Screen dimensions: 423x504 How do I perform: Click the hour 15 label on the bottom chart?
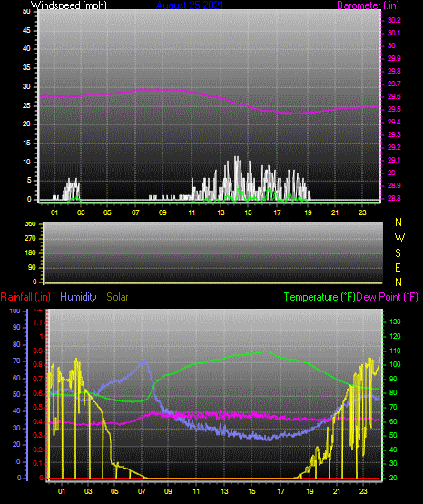click(x=252, y=491)
